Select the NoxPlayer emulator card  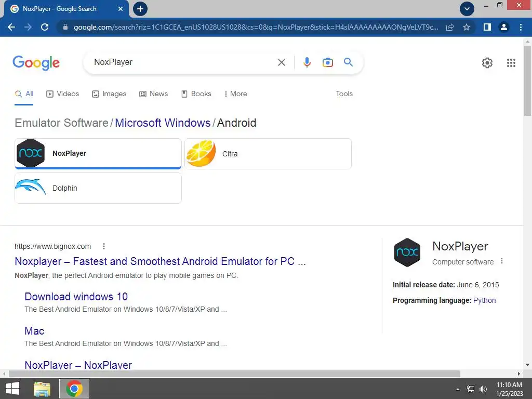[98, 153]
